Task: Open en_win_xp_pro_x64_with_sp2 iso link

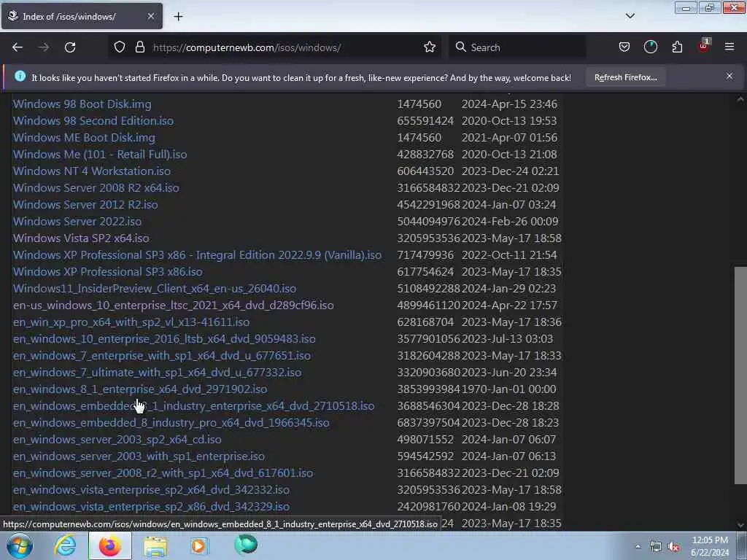Action: (x=131, y=322)
